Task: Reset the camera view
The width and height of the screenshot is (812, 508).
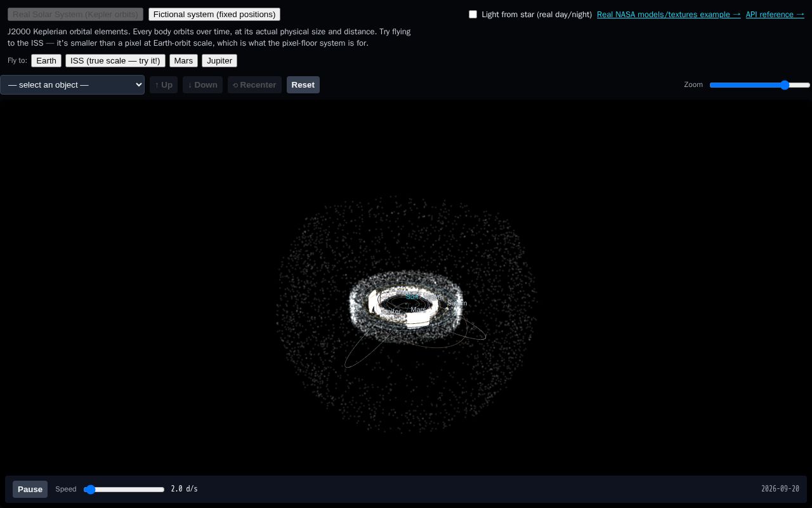Action: (303, 84)
